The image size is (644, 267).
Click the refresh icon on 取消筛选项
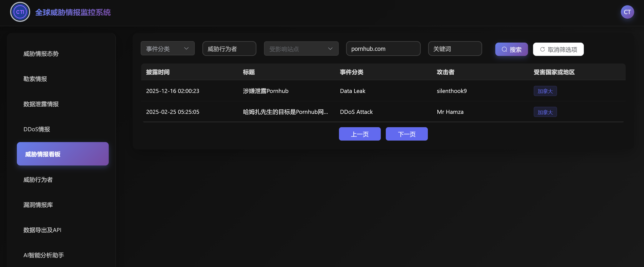[542, 49]
